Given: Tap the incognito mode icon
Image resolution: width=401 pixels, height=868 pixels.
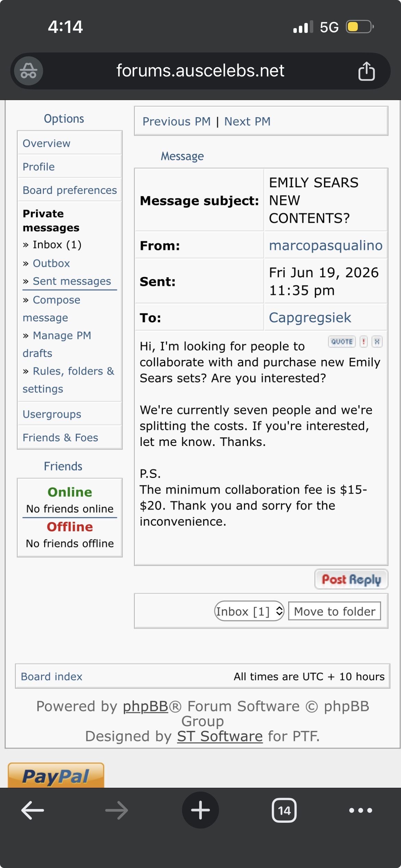Looking at the screenshot, I should [28, 71].
